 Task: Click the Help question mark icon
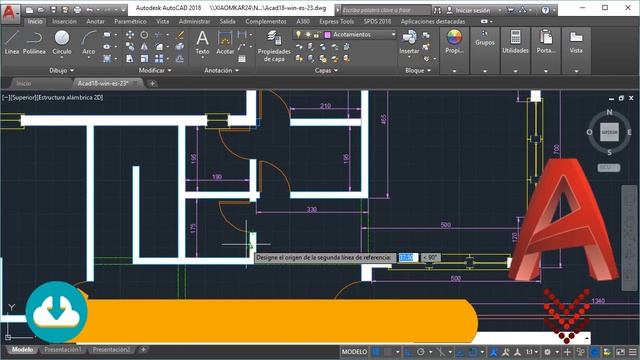click(545, 10)
